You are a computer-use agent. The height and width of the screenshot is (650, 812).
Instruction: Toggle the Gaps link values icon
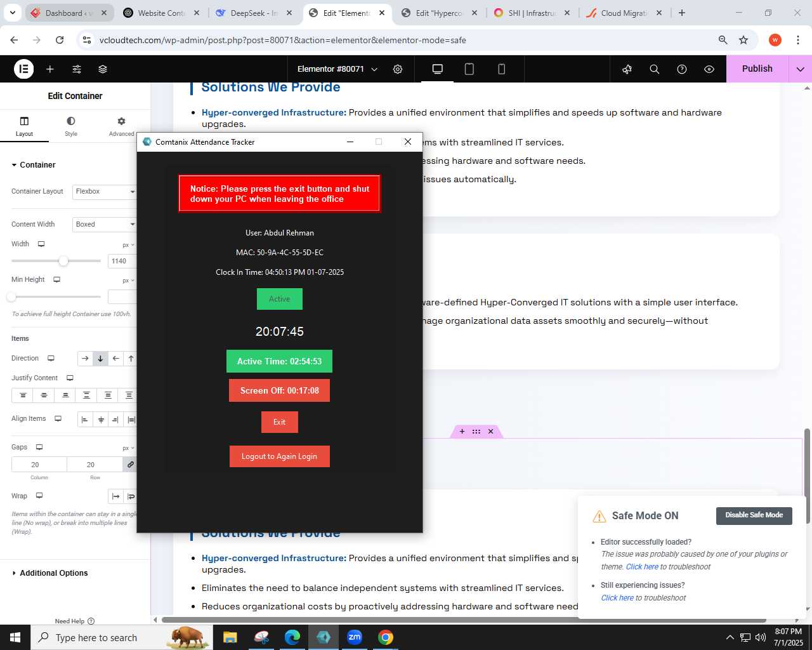tap(130, 465)
